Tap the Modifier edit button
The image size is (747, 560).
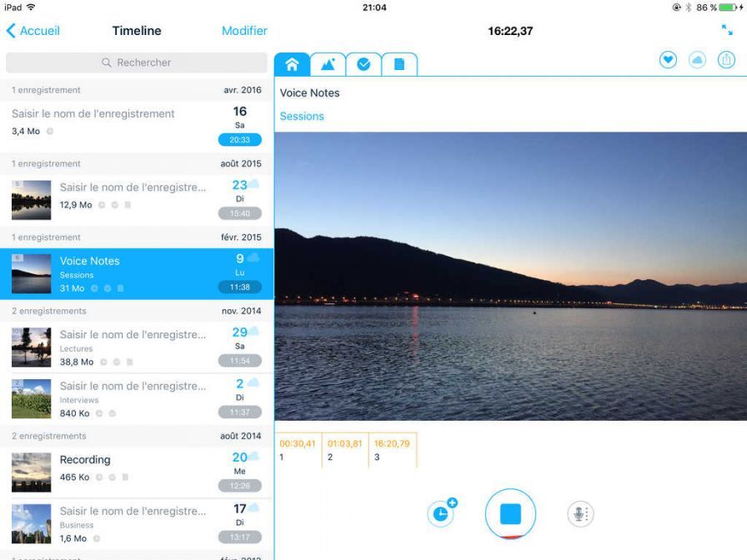coord(244,31)
